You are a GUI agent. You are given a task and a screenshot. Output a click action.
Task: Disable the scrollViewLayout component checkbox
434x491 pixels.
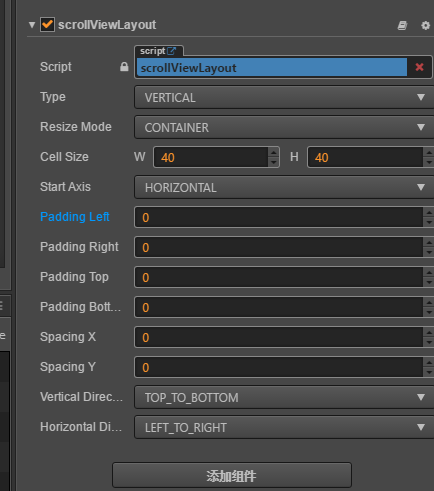[47, 25]
